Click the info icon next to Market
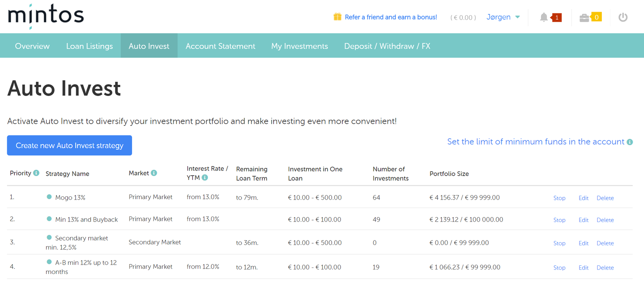Image resolution: width=644 pixels, height=288 pixels. 154,173
